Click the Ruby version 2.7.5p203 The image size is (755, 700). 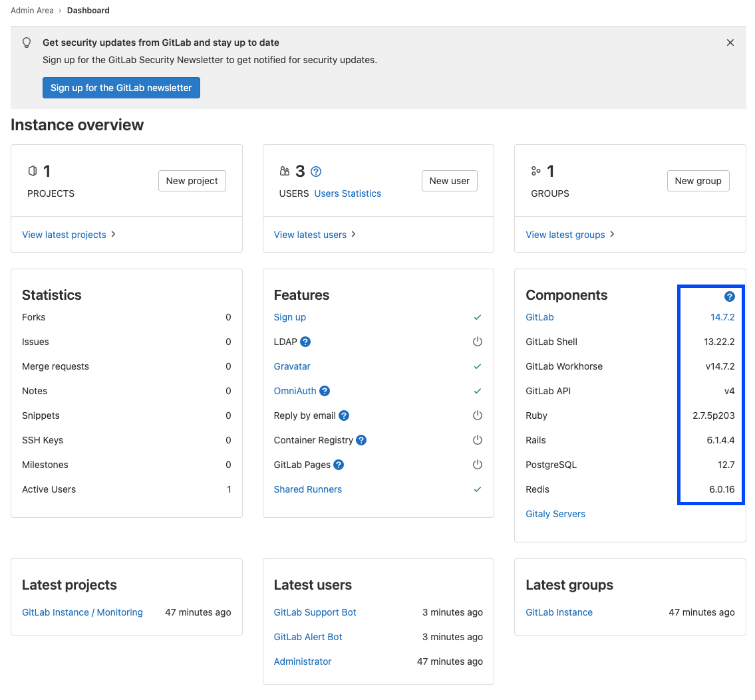click(713, 415)
